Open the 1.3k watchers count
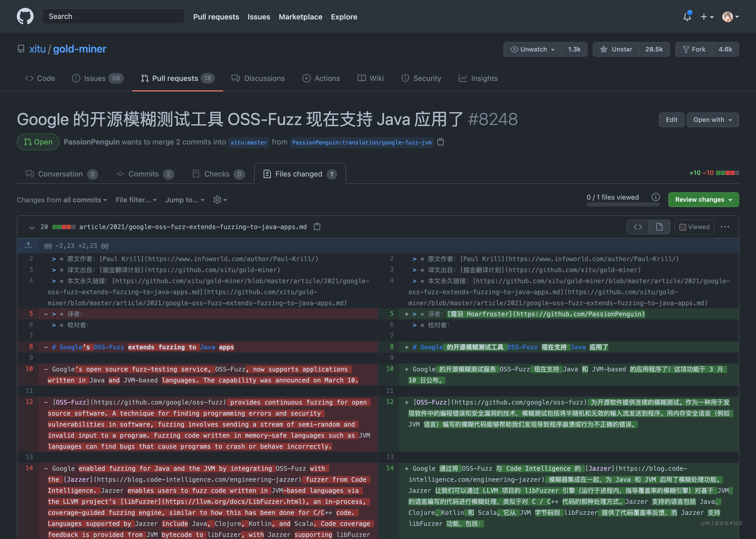This screenshot has height=539, width=756. click(574, 49)
